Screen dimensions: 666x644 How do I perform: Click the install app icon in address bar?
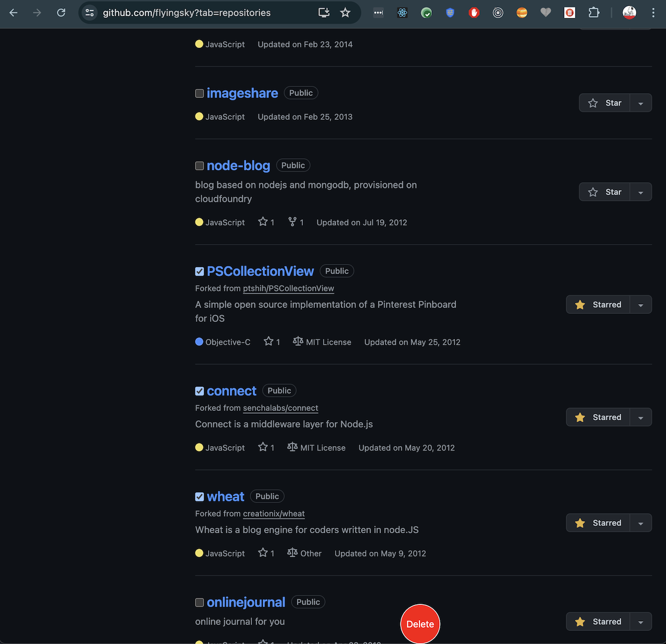[x=324, y=12]
